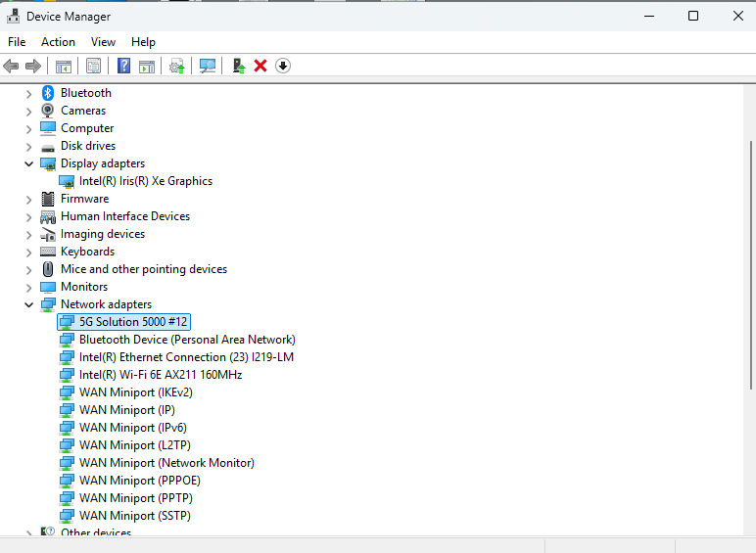This screenshot has height=553, width=756.
Task: Collapse the Display adapters node
Action: pyautogui.click(x=28, y=163)
